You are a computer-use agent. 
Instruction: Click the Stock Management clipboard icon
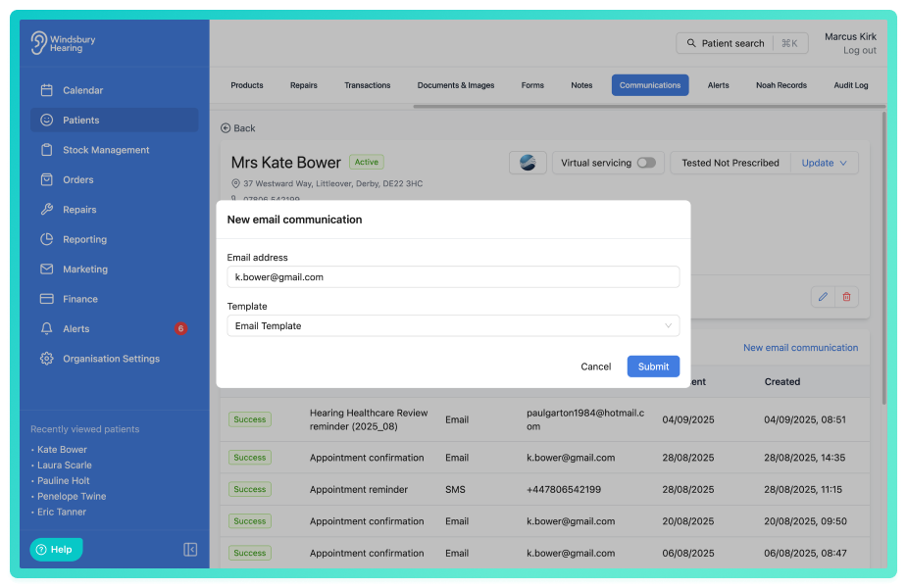(x=47, y=150)
